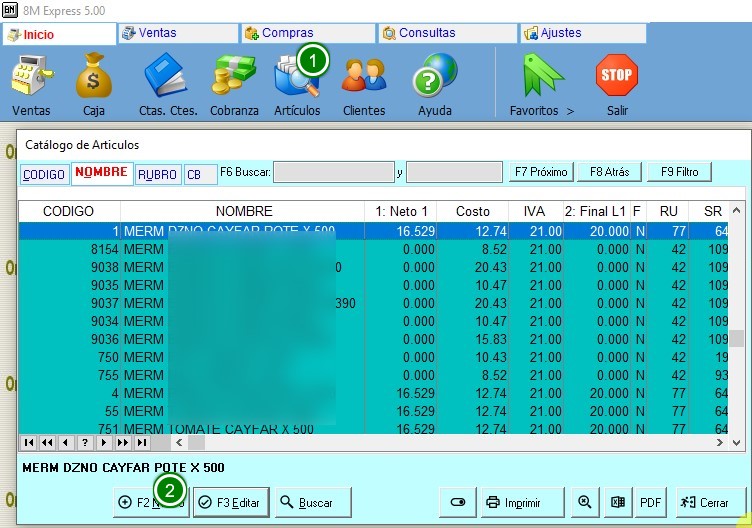Select the CB search tab
The height and width of the screenshot is (528, 752).
point(200,174)
